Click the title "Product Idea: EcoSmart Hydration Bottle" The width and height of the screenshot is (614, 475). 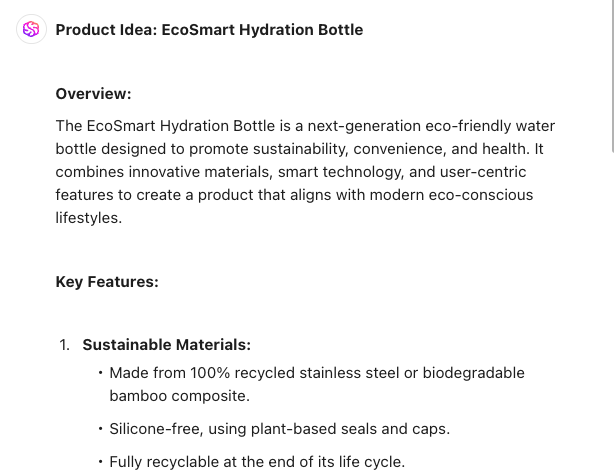click(x=209, y=30)
